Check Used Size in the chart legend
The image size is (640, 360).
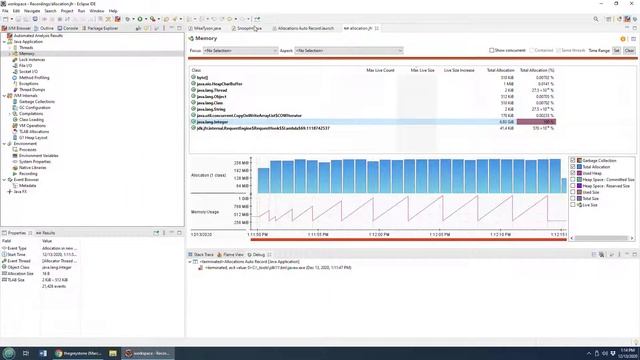pos(573,192)
